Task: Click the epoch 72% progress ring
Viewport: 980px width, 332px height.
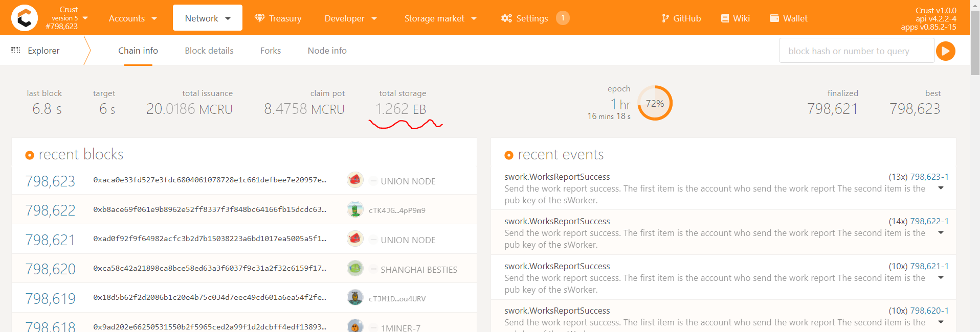Action: [x=655, y=103]
